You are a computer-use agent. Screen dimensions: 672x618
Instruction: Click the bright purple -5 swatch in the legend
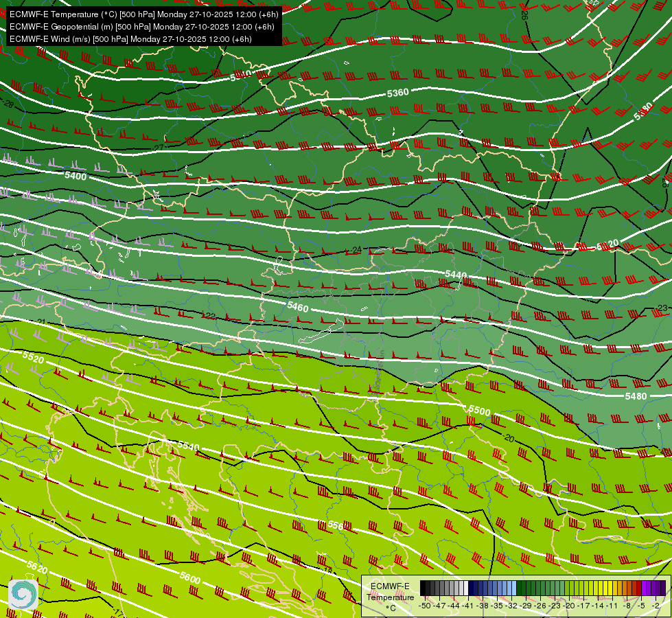[x=644, y=588]
